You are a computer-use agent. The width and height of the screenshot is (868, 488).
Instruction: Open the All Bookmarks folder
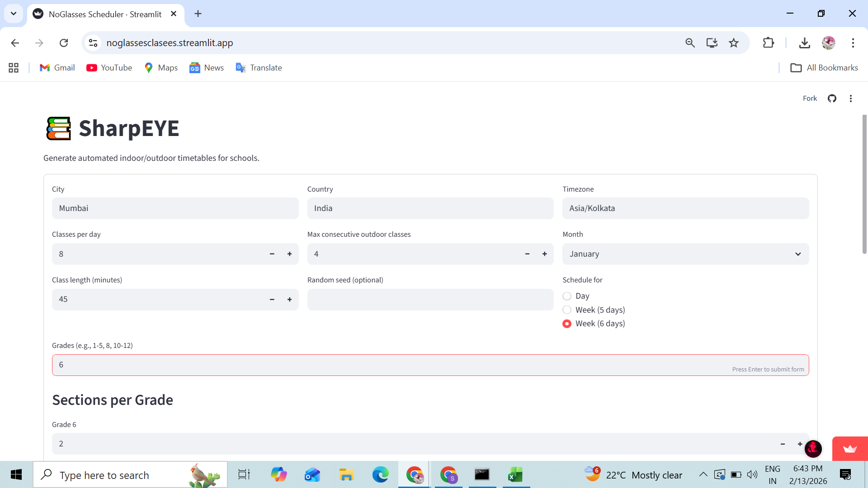pos(824,68)
